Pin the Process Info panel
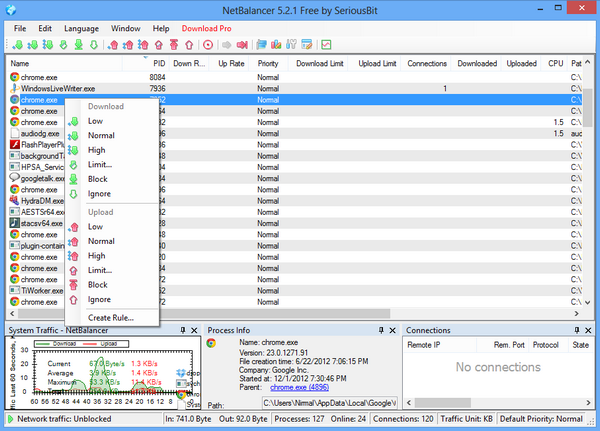The width and height of the screenshot is (600, 431). click(x=381, y=330)
